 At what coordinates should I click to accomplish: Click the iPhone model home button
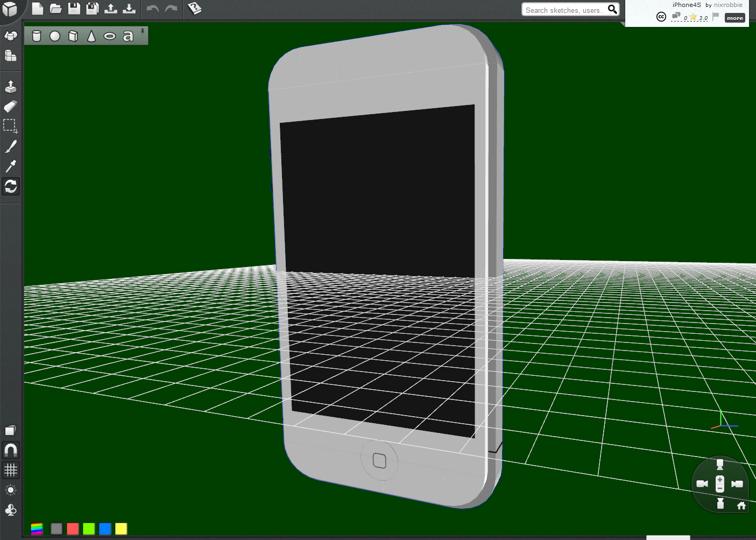[379, 460]
